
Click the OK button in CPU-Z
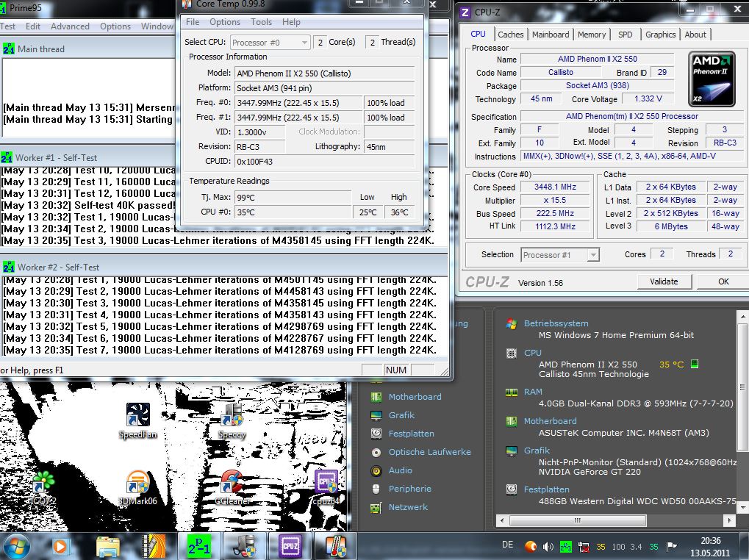723,281
